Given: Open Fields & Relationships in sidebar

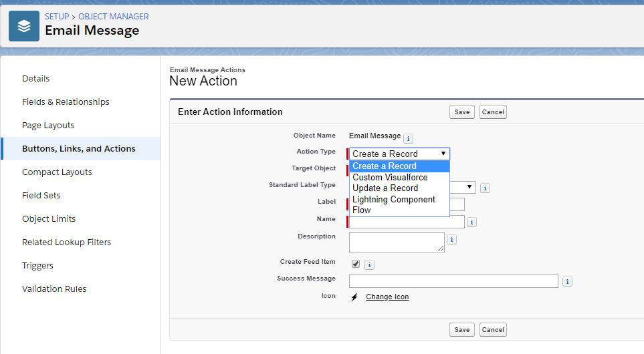Looking at the screenshot, I should (66, 102).
